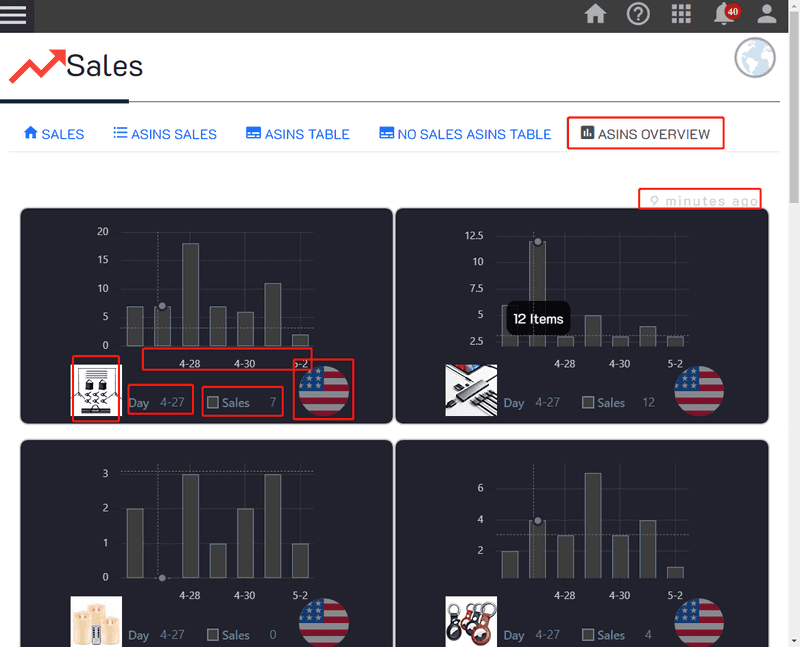Viewport: 800px width, 647px height.
Task: Click the '9 minutes ago' refresh link
Action: click(699, 199)
